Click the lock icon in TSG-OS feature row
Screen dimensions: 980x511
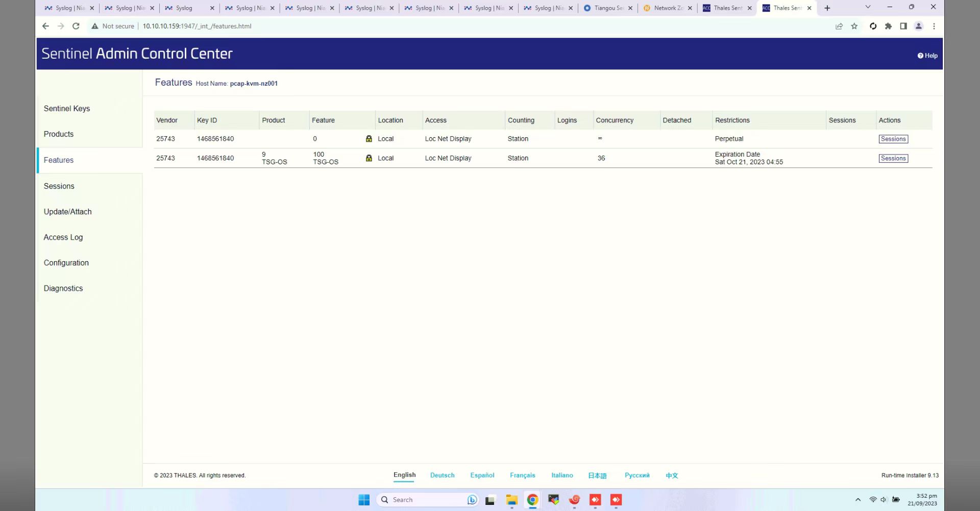point(369,158)
